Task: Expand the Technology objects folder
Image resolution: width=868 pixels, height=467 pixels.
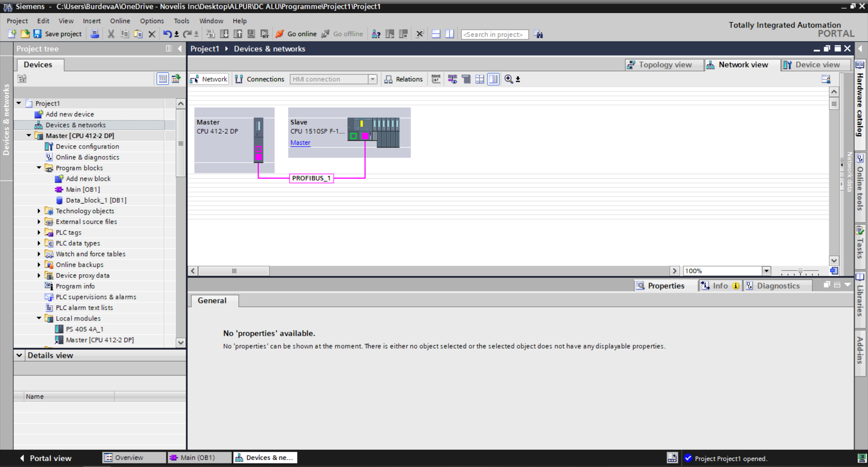Action: point(39,211)
